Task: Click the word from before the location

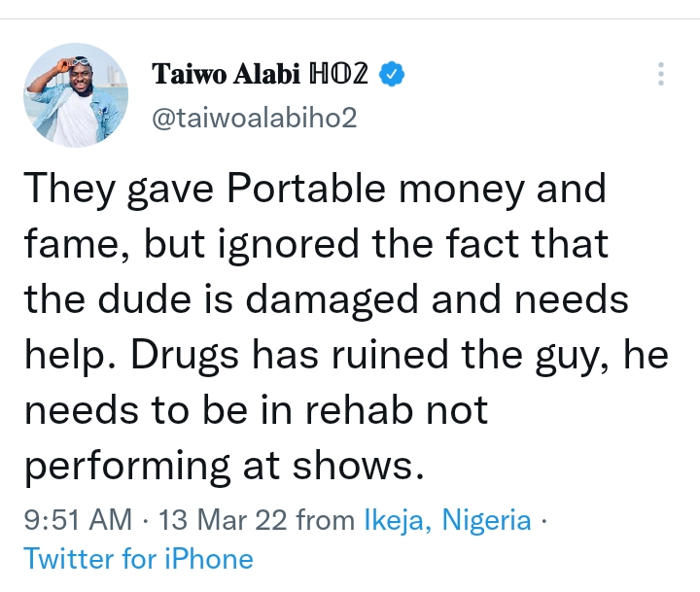Action: tap(326, 521)
